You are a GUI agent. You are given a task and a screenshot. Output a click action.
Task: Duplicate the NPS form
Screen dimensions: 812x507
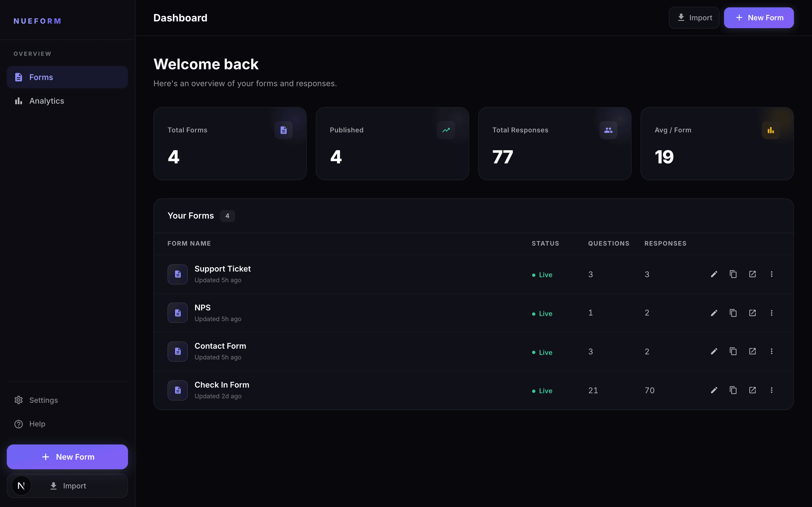pos(733,313)
